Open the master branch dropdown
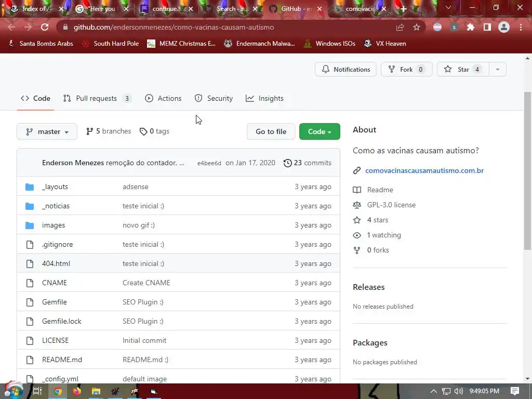This screenshot has width=532, height=399. pyautogui.click(x=47, y=131)
